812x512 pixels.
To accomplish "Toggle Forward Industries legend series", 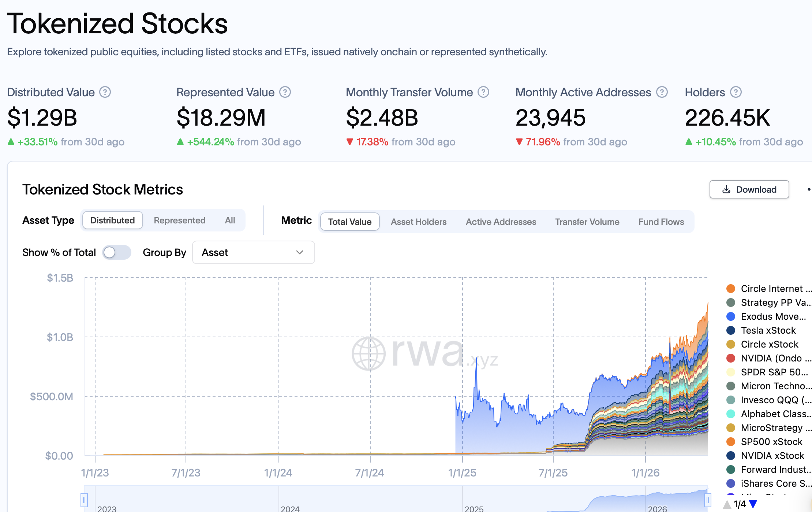I will pos(769,470).
